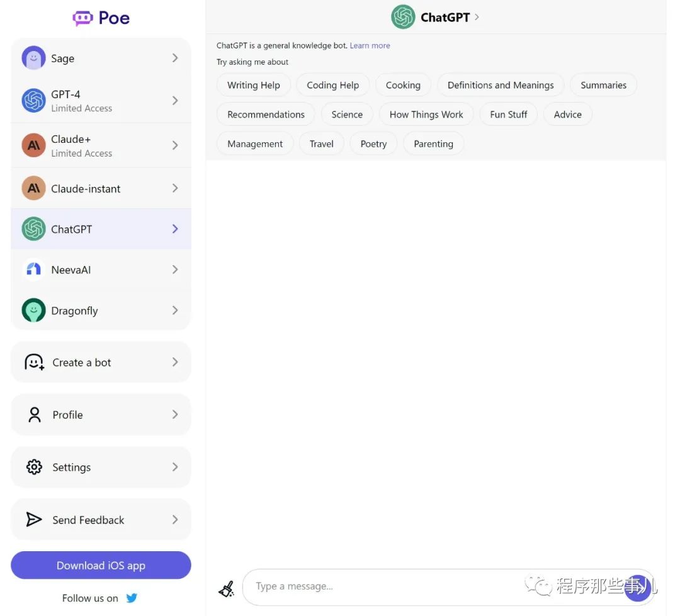Click the Follow us on link
Viewport: 680px width, 616px height.
[x=99, y=598]
